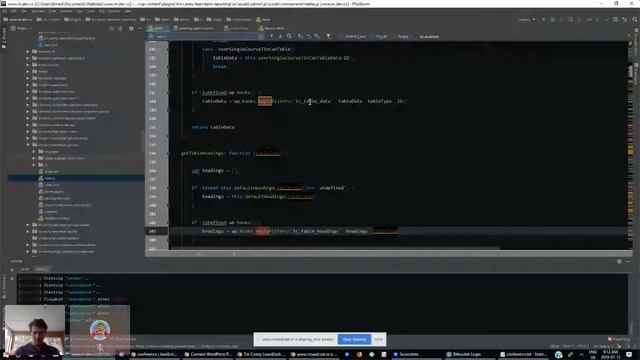Open Windows Start menu

coord(6,354)
